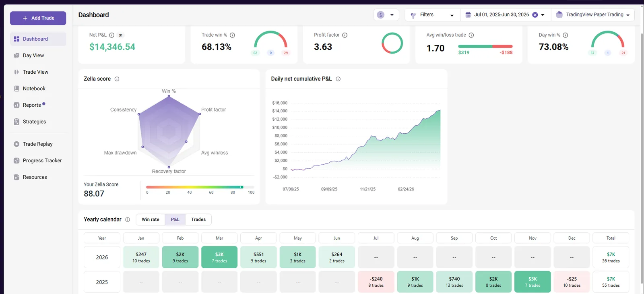Viewport: 644px width, 294px height.
Task: Show Trade win % info icon
Action: click(232, 35)
